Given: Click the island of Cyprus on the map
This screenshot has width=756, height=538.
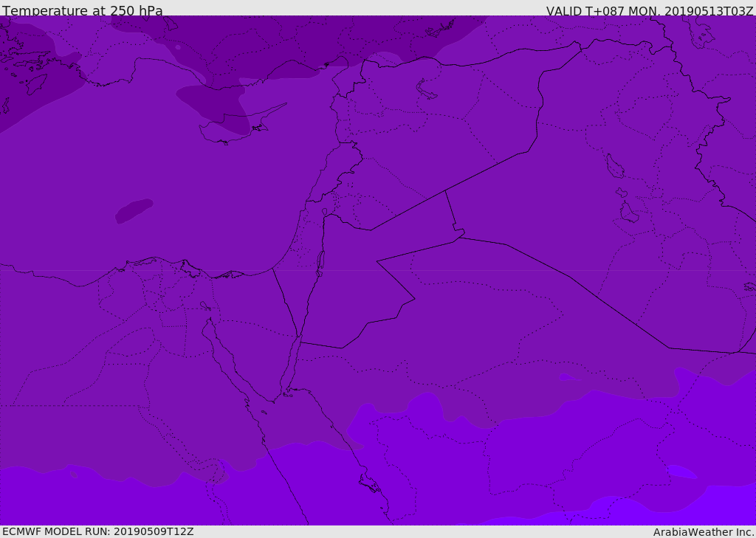Looking at the screenshot, I should [x=237, y=125].
